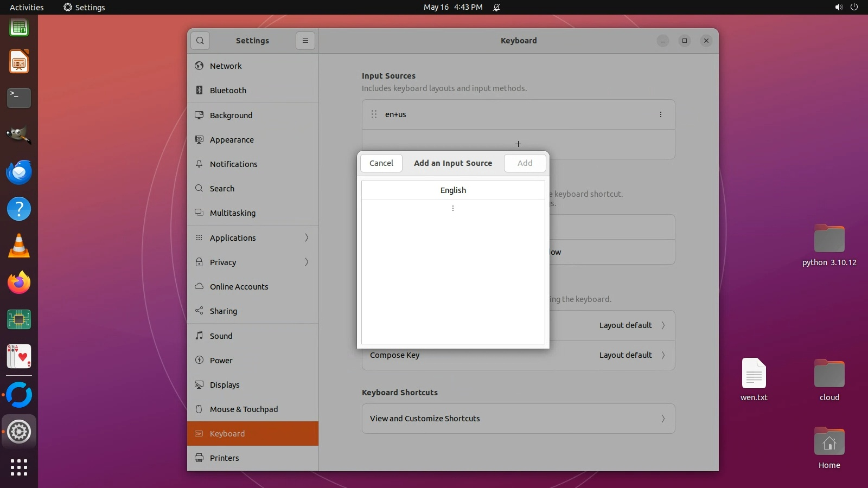Launch Thunderbird from the dock

tap(19, 172)
